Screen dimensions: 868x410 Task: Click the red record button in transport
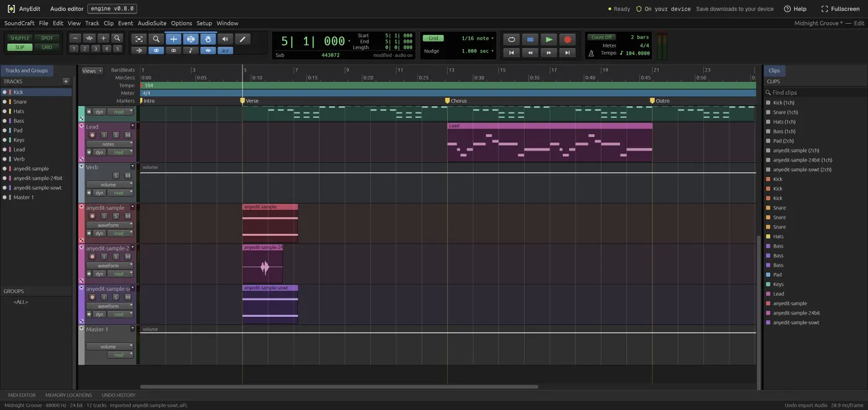567,39
